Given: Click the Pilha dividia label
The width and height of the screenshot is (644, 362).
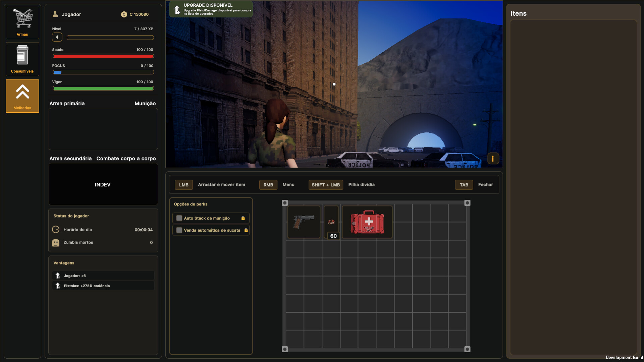Looking at the screenshot, I should pos(361,185).
